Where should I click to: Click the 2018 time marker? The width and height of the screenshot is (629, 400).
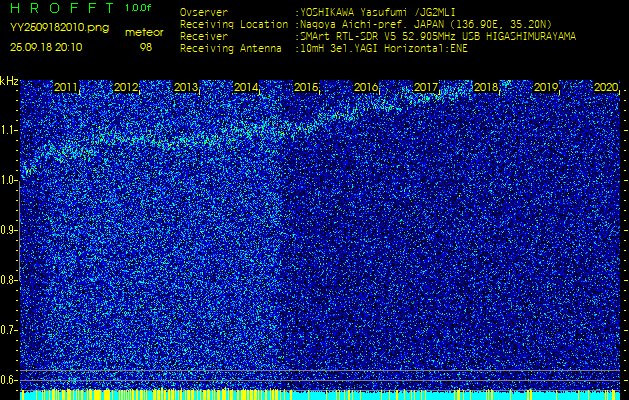486,87
